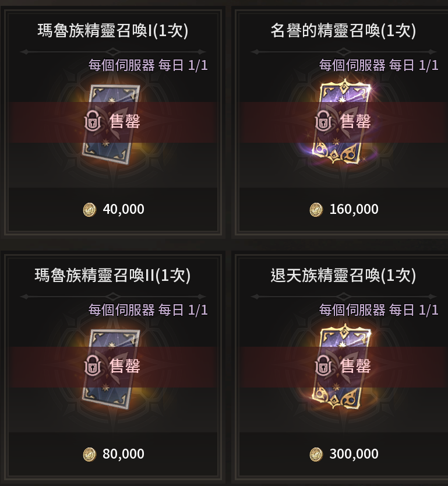Click the gold coin beside 160,000
The image size is (448, 486).
(316, 210)
